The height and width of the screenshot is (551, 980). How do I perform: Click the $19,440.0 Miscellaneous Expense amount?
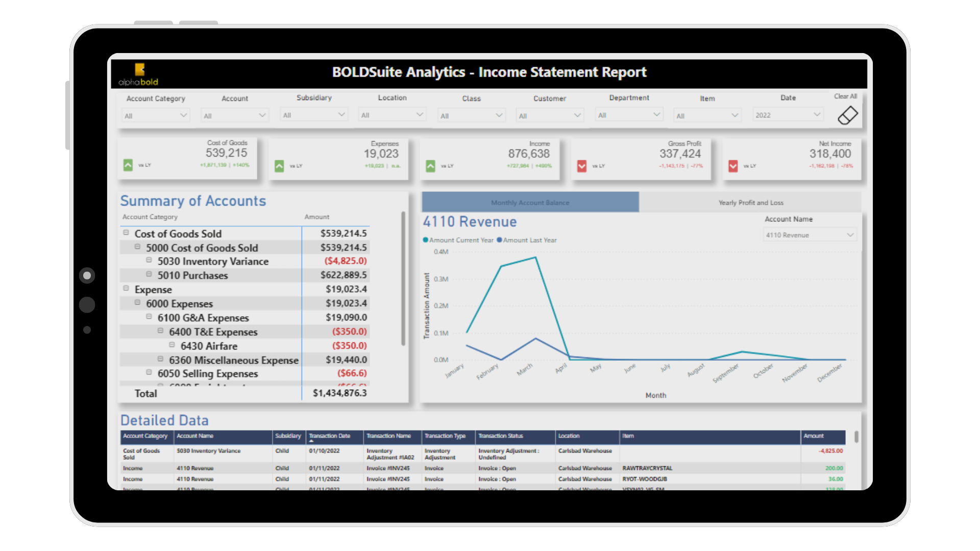[346, 360]
